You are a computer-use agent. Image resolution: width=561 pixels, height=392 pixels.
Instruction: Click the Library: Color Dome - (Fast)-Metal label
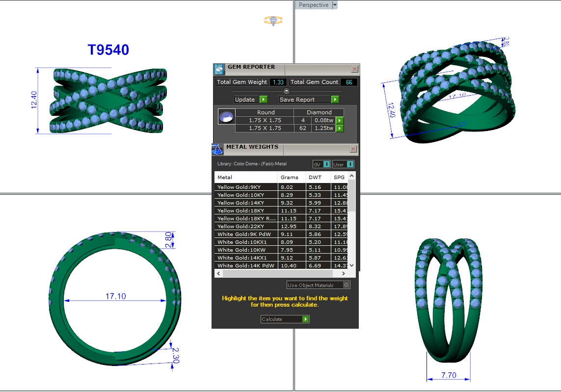[252, 164]
